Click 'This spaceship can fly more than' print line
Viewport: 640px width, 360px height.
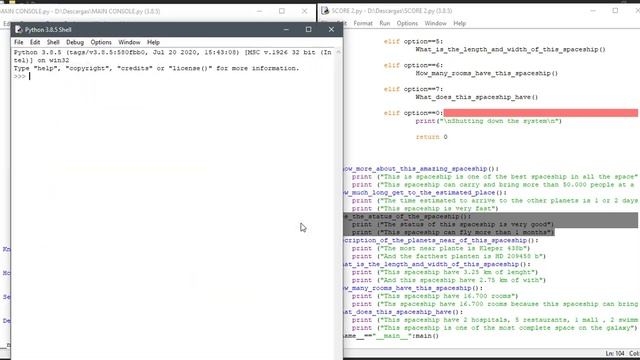pyautogui.click(x=453, y=232)
